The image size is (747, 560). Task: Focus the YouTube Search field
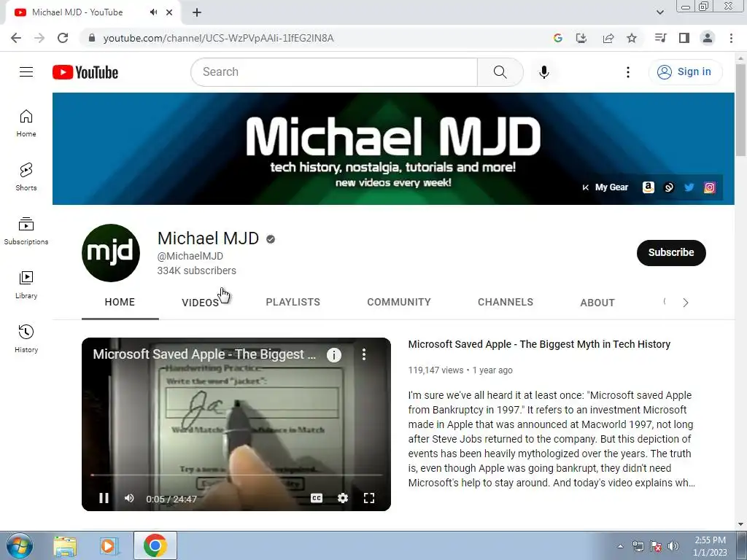pos(334,72)
